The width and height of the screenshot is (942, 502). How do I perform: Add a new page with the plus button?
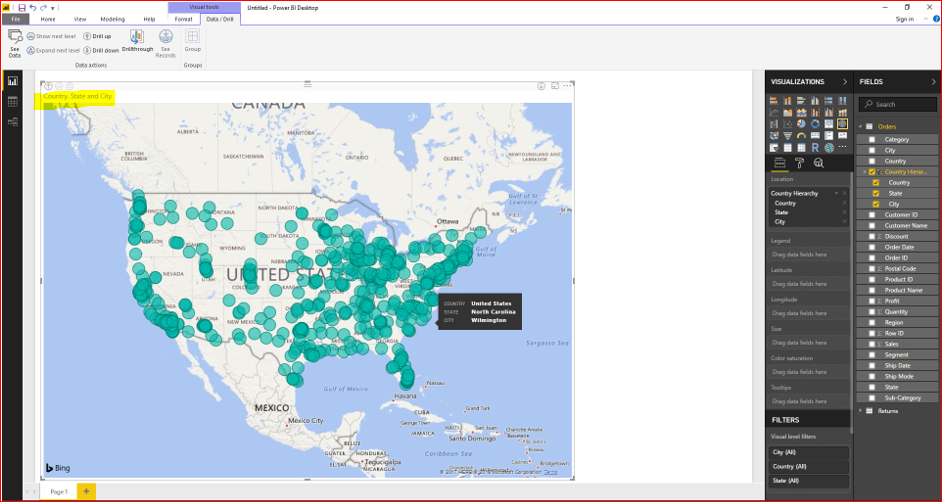[x=86, y=492]
